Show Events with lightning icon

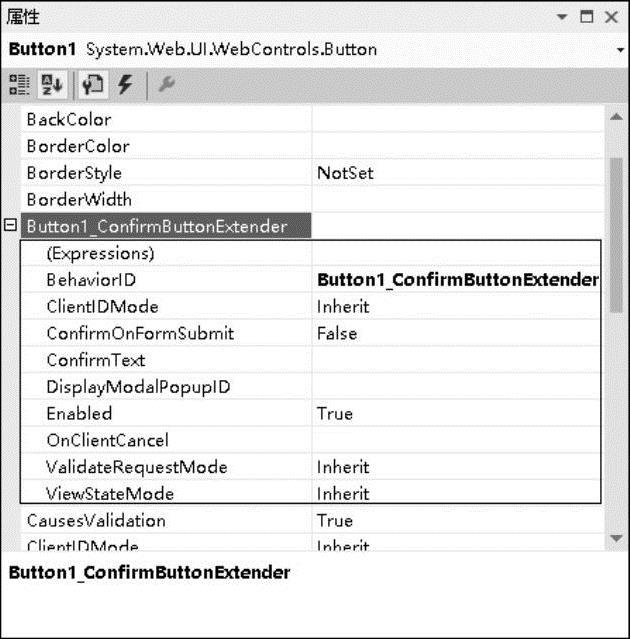coord(125,85)
